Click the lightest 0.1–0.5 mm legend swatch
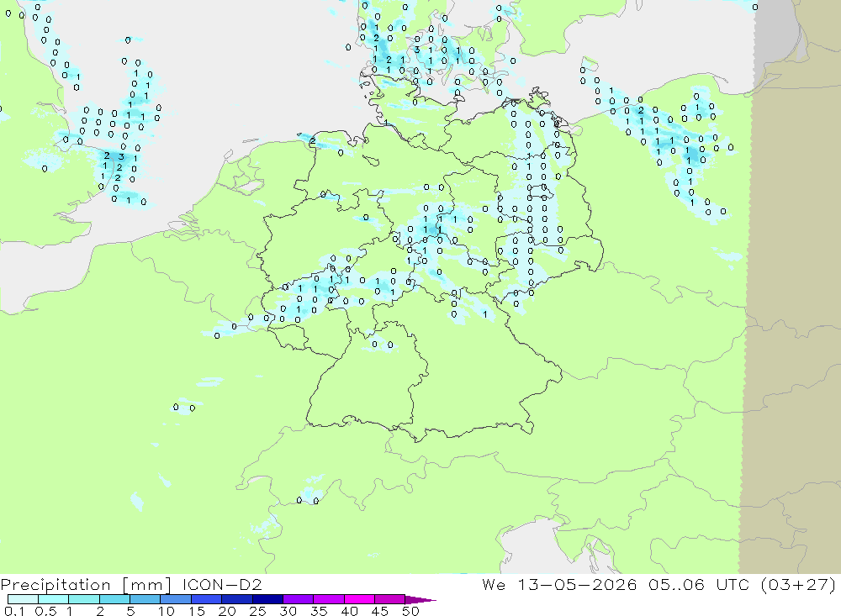Viewport: 841px width, 616px height. tap(23, 599)
